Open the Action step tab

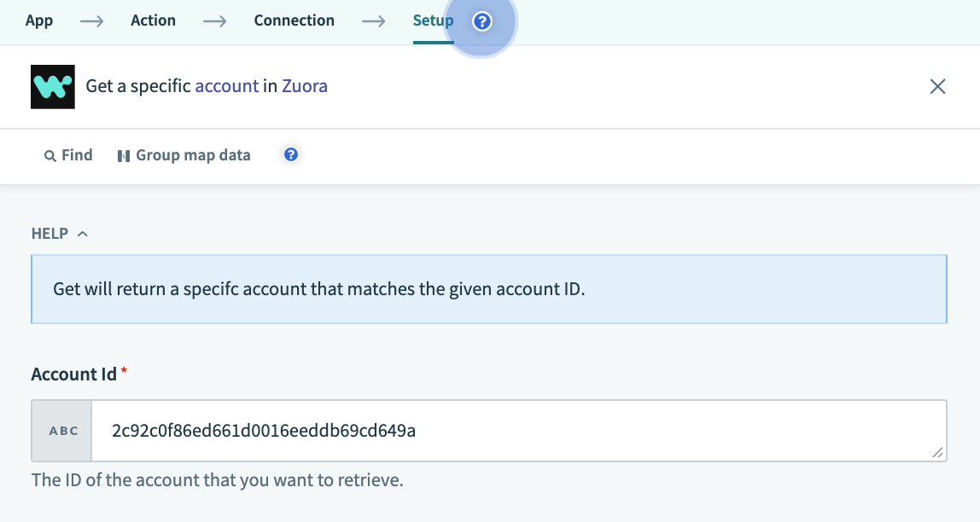click(153, 20)
